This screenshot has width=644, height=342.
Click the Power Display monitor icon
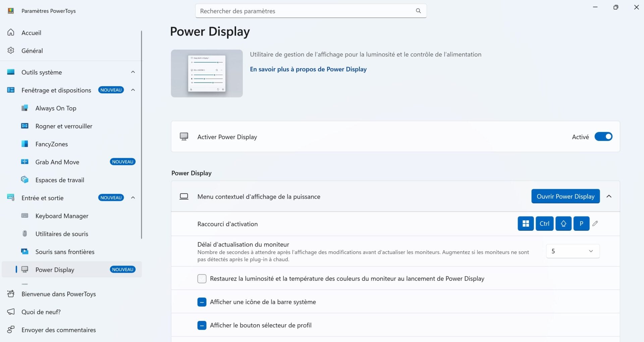24,269
